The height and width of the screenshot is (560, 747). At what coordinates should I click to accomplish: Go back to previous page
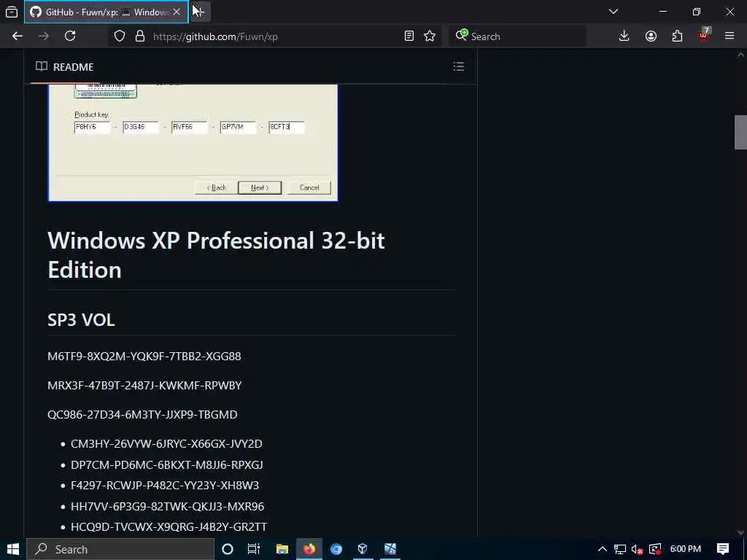point(18,36)
